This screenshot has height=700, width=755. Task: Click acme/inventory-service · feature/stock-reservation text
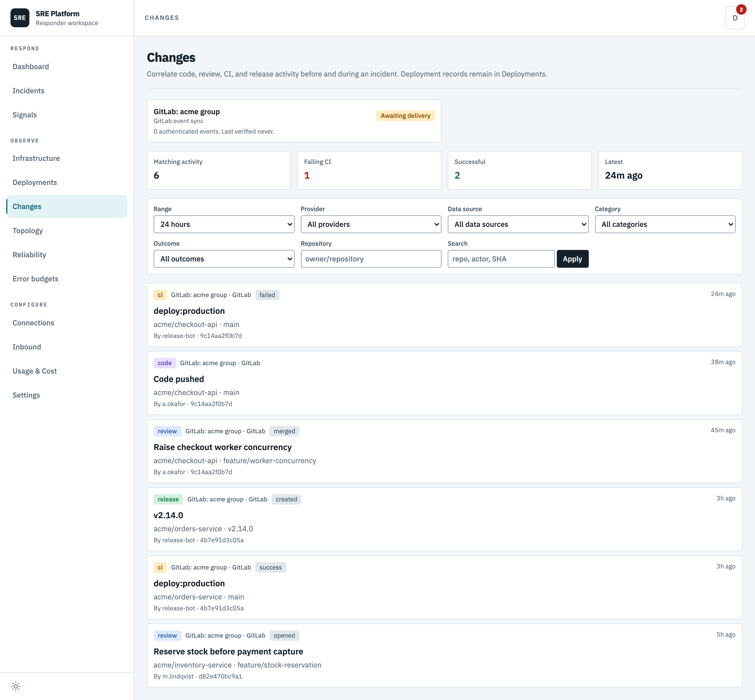tap(237, 665)
